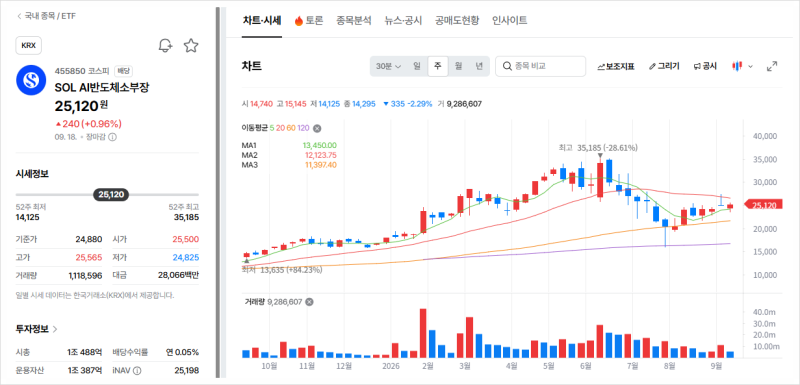Open 보조지표 indicators menu
This screenshot has height=385, width=800.
pyautogui.click(x=616, y=66)
